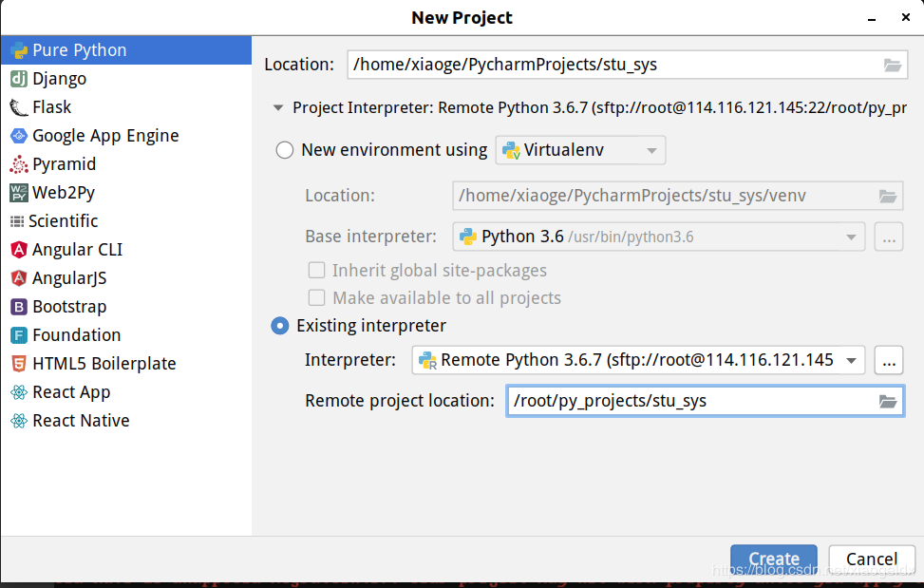Click the Remote Python interpreter icon
This screenshot has width=924, height=588.
point(427,361)
